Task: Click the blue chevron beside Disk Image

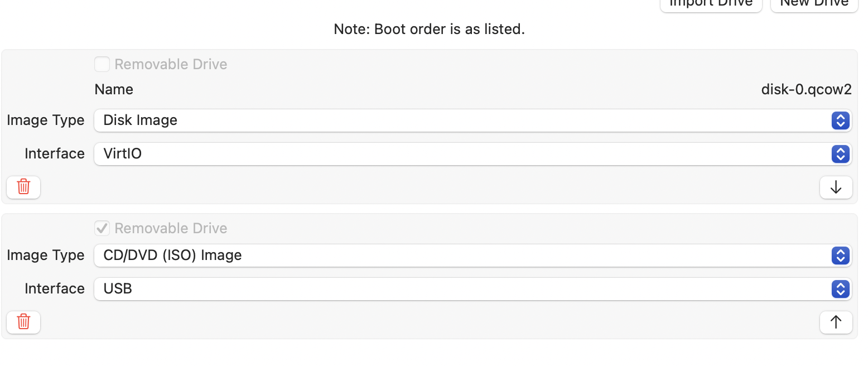Action: tap(840, 121)
